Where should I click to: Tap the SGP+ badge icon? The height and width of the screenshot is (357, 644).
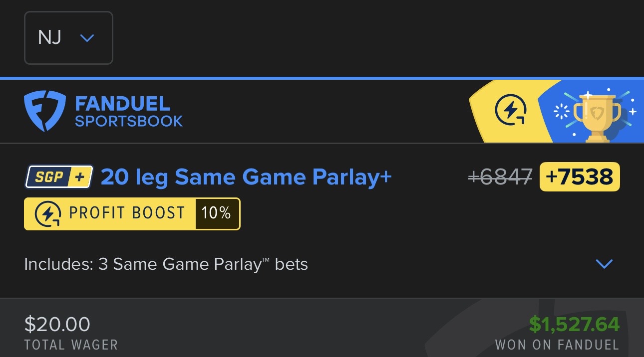point(59,177)
